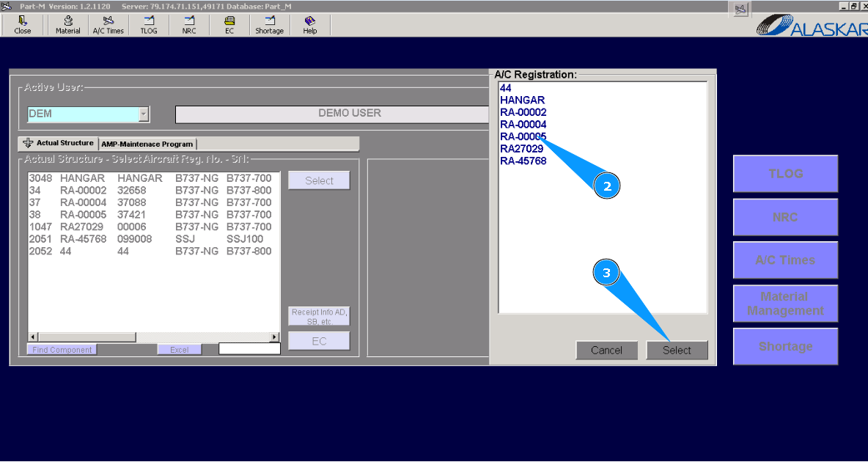The height and width of the screenshot is (462, 868).
Task: Open the Material toolbar icon
Action: click(x=67, y=25)
